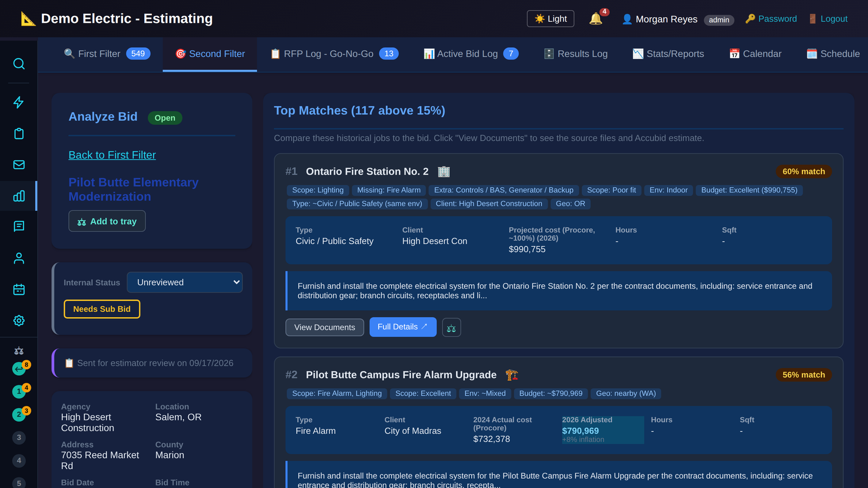Click the balance scales sidebar icon
The image size is (868, 488).
18,351
